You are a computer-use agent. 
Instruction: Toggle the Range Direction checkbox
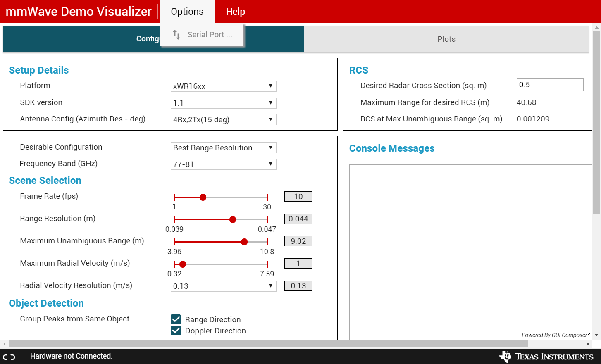click(176, 319)
